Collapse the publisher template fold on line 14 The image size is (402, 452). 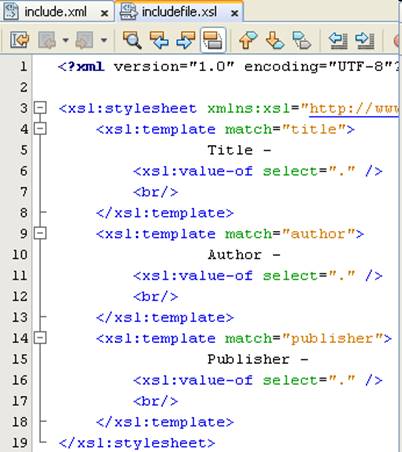click(x=40, y=338)
